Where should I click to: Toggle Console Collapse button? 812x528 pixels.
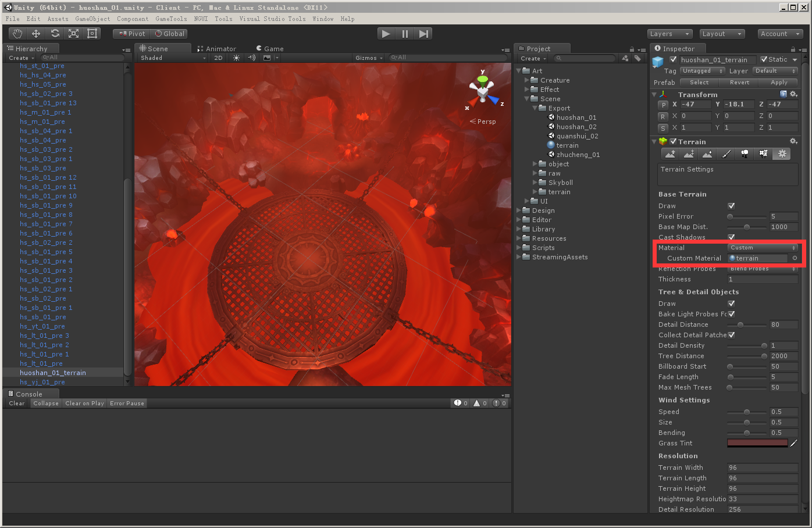point(46,404)
